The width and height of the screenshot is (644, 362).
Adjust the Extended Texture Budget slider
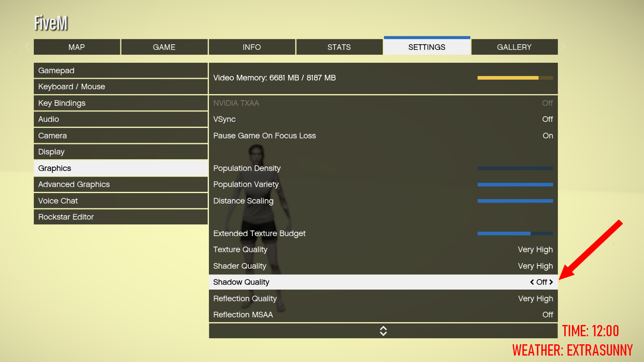515,233
